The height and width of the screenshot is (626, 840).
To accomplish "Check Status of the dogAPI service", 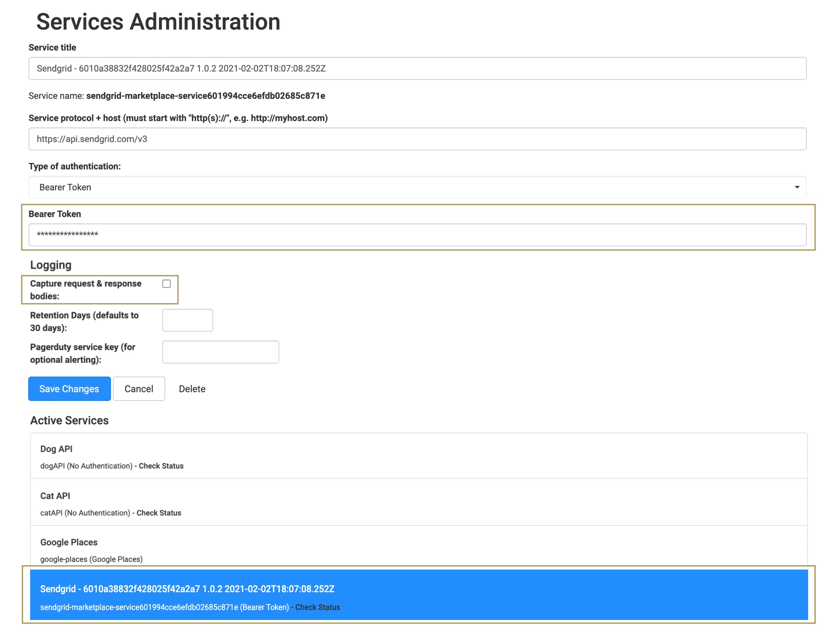I will click(161, 466).
